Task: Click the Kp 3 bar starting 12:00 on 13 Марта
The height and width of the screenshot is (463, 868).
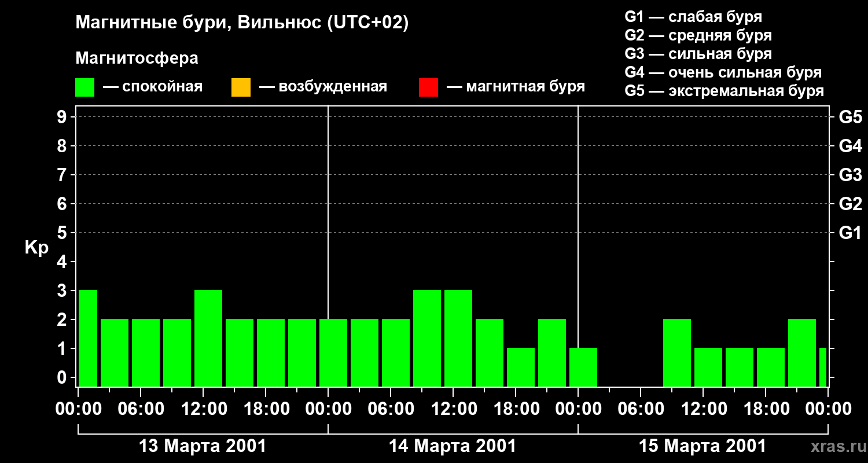Action: (x=208, y=339)
